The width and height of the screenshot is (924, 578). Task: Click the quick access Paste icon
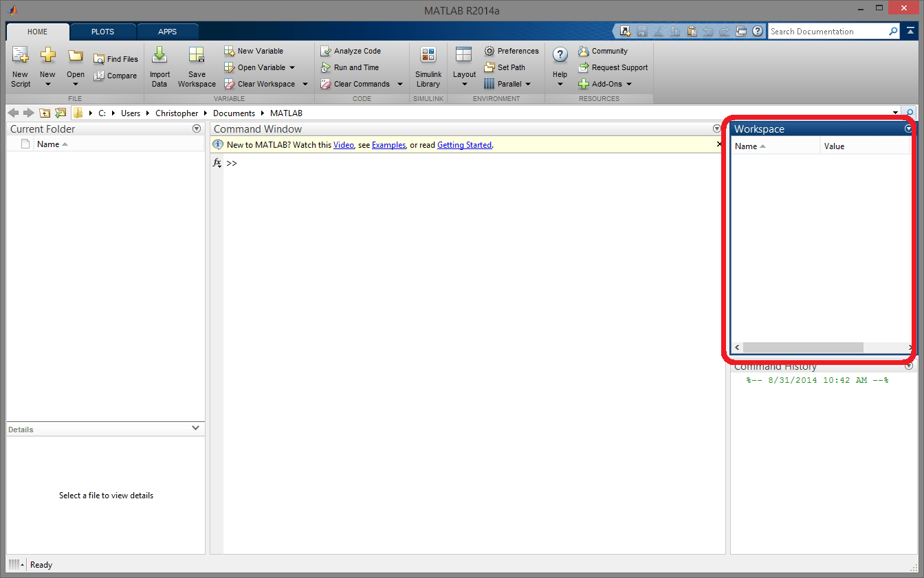[x=692, y=31]
